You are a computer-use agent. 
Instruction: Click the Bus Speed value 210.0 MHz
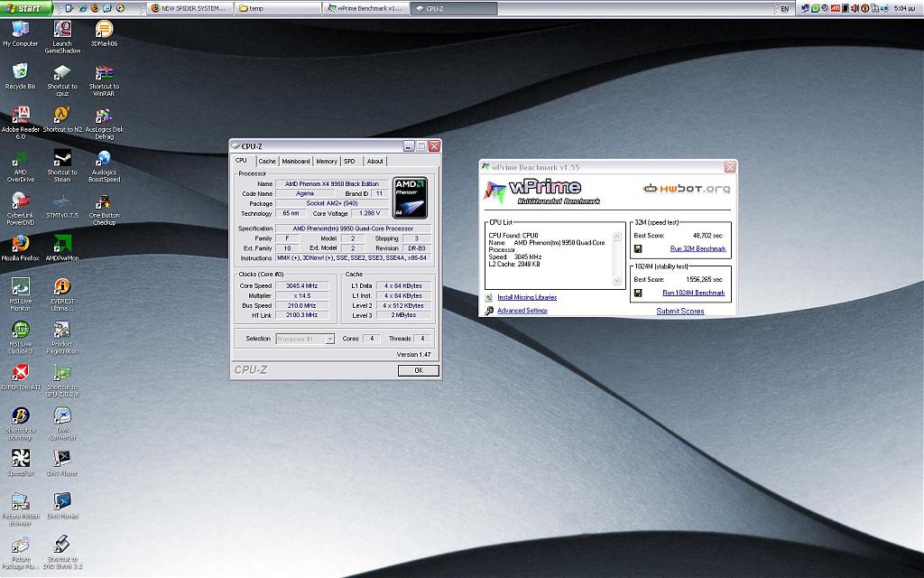(301, 305)
